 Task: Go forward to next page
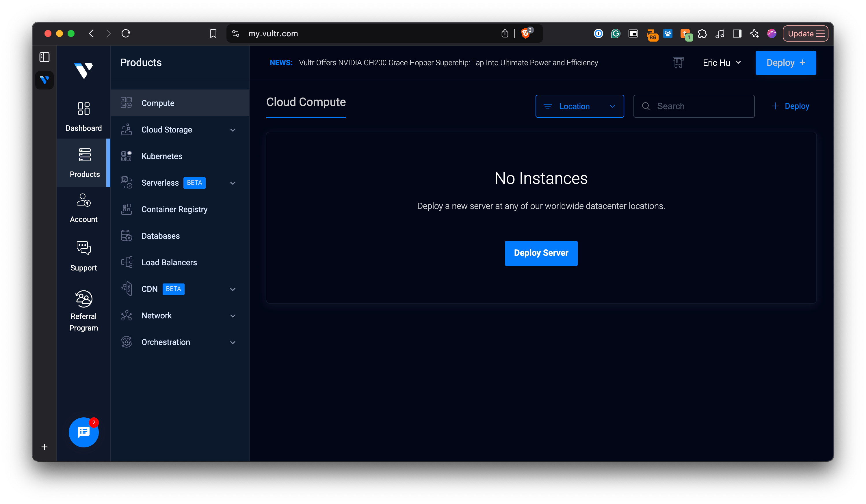pos(108,33)
